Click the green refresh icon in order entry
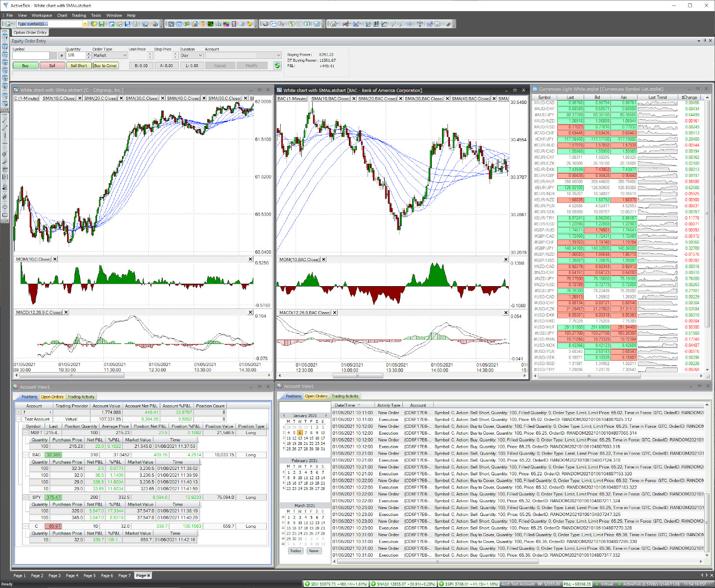 tap(277, 65)
